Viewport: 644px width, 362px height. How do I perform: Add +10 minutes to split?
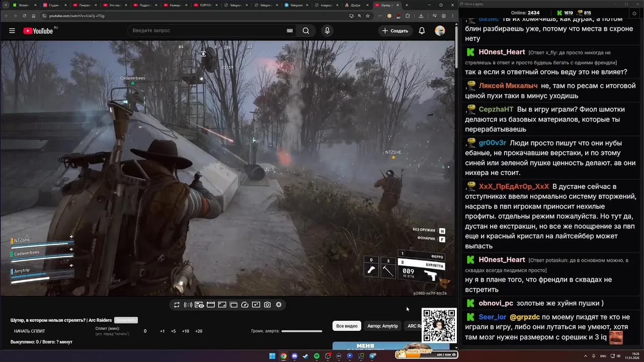pos(186,331)
